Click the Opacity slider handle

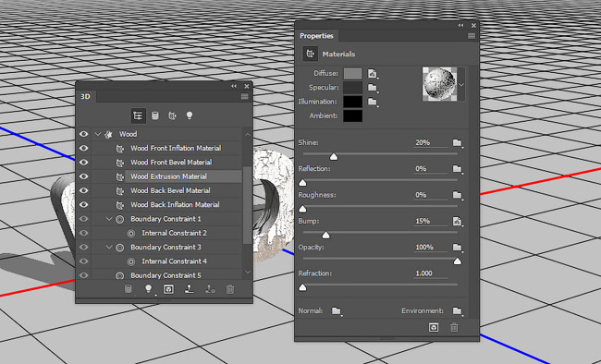[458, 261]
